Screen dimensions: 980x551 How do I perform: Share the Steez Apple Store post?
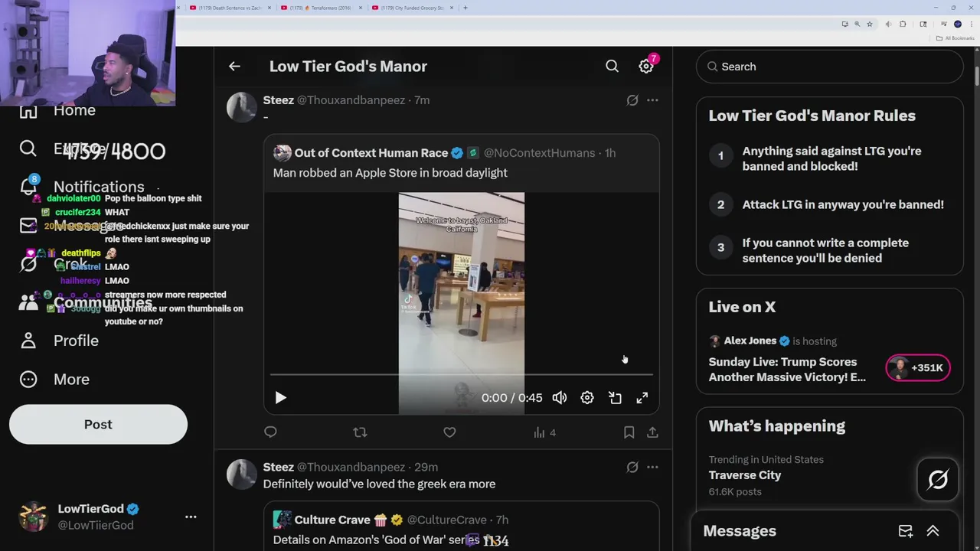click(652, 432)
